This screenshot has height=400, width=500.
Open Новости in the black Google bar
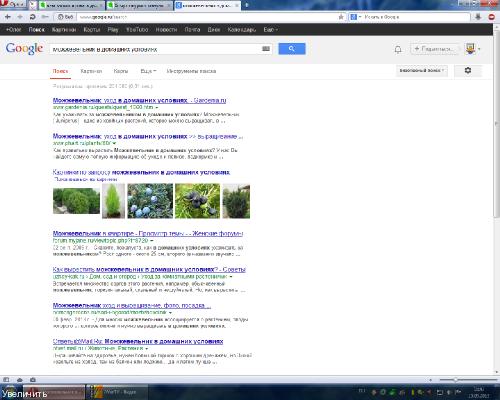166,30
